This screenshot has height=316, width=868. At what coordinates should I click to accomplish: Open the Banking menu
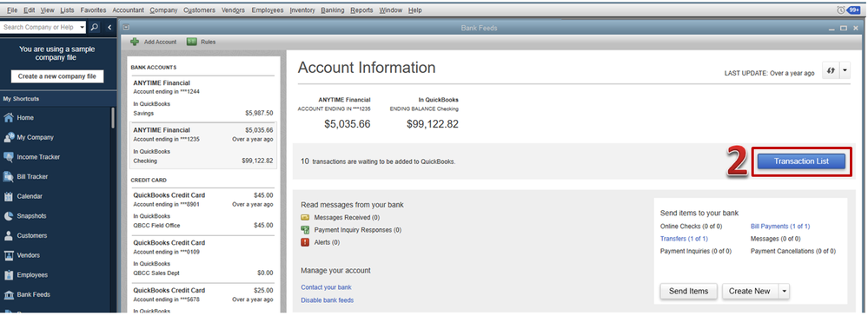(x=332, y=10)
